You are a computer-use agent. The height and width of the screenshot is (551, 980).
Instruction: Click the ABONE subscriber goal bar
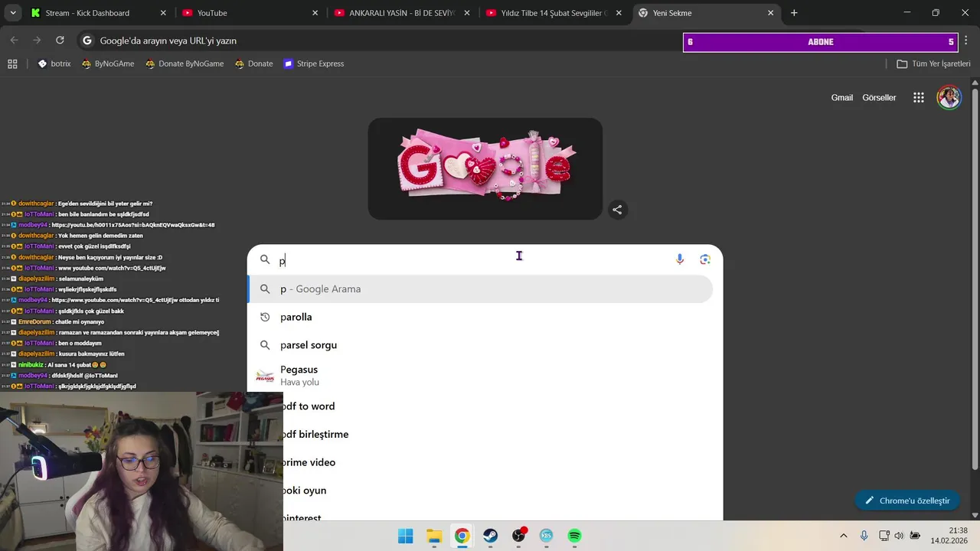point(821,42)
